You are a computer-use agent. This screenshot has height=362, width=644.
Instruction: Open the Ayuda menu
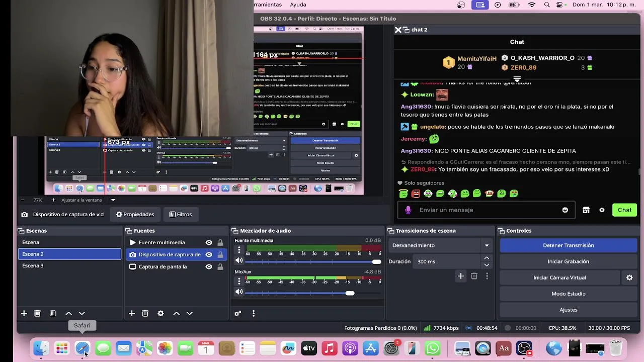click(x=298, y=5)
